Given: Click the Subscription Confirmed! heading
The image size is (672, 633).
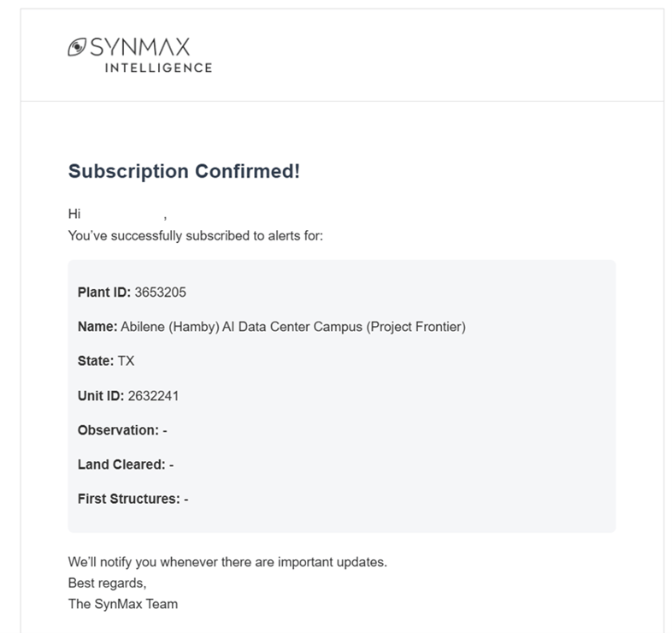Looking at the screenshot, I should [184, 170].
